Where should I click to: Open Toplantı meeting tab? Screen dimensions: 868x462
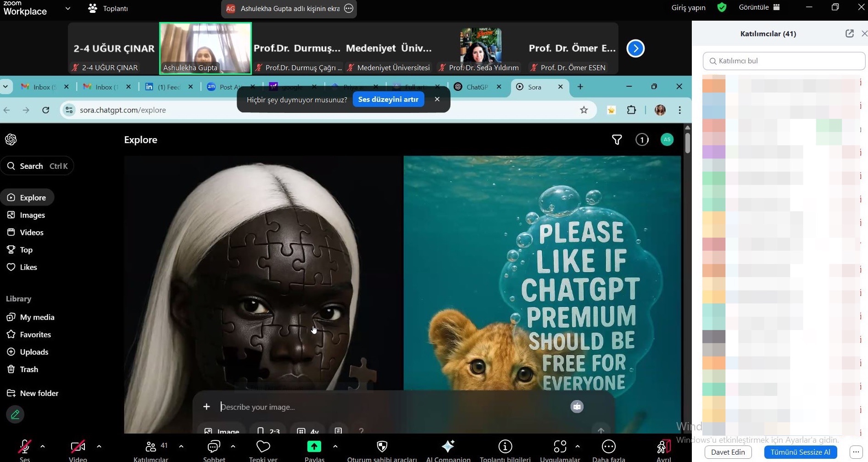pyautogui.click(x=108, y=8)
